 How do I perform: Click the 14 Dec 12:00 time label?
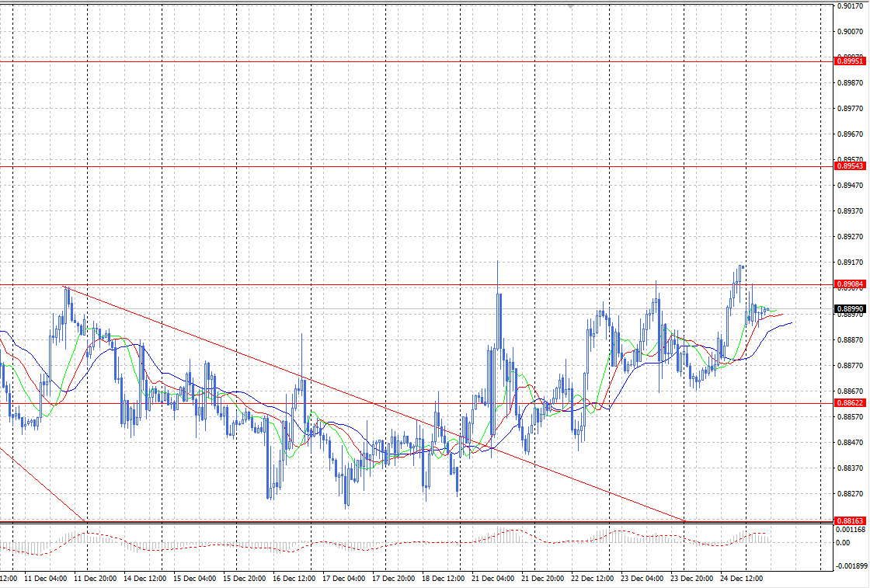[145, 579]
